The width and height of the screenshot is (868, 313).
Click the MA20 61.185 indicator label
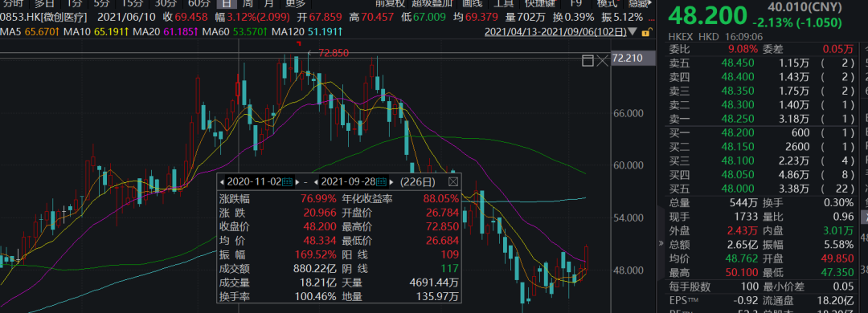(x=166, y=32)
